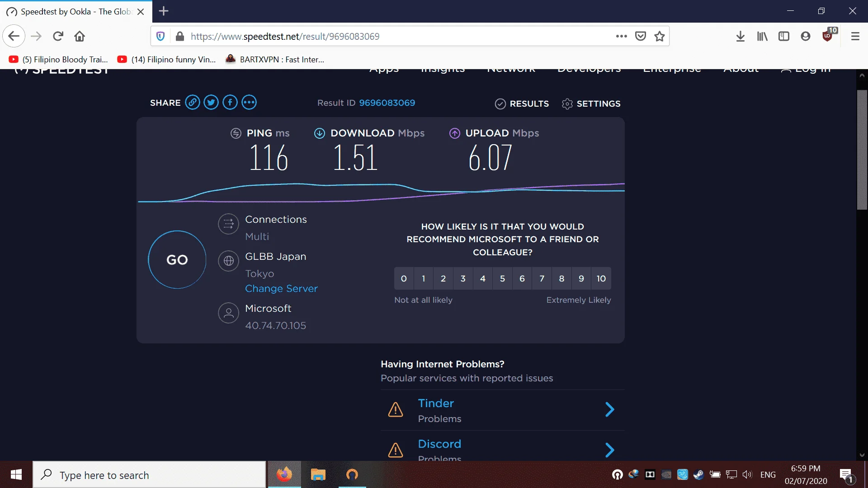Share result on Facebook icon

pyautogui.click(x=230, y=103)
